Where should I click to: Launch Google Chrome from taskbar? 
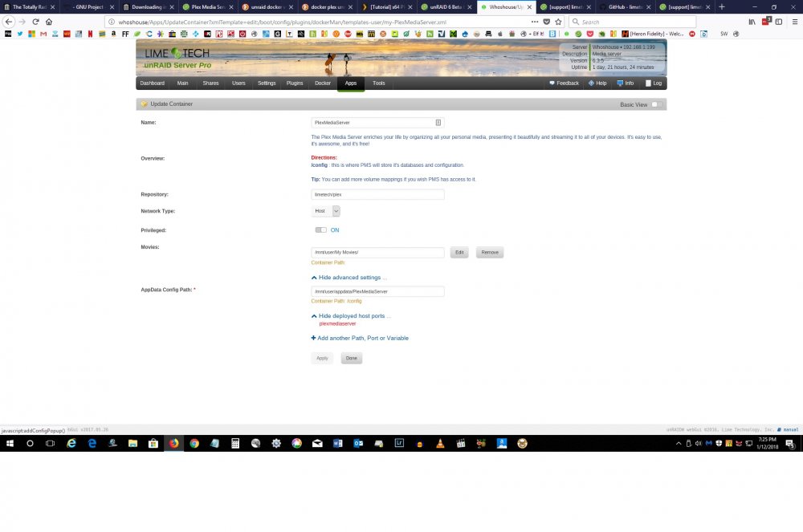click(194, 444)
